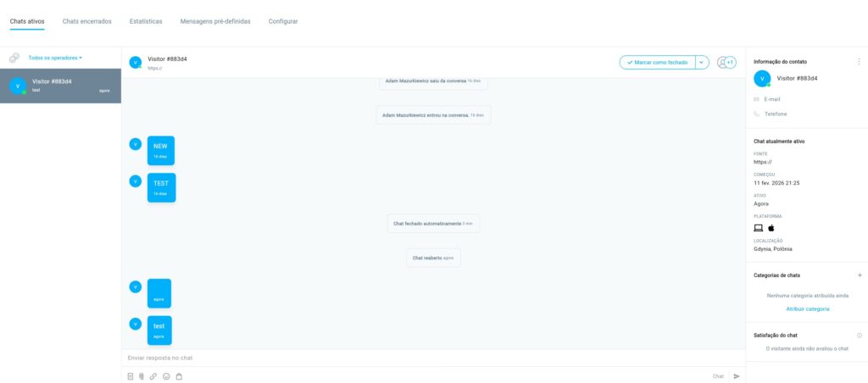Switch to the Chats encerrados tab
868x383 pixels.
click(x=86, y=21)
